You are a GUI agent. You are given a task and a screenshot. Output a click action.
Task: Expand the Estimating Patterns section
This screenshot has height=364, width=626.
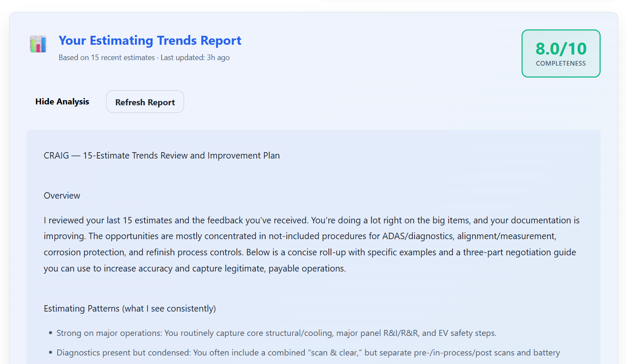129,308
